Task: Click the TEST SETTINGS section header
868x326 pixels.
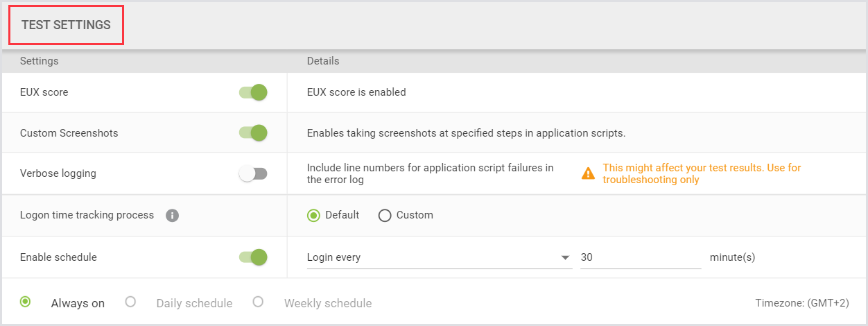Action: (x=66, y=25)
